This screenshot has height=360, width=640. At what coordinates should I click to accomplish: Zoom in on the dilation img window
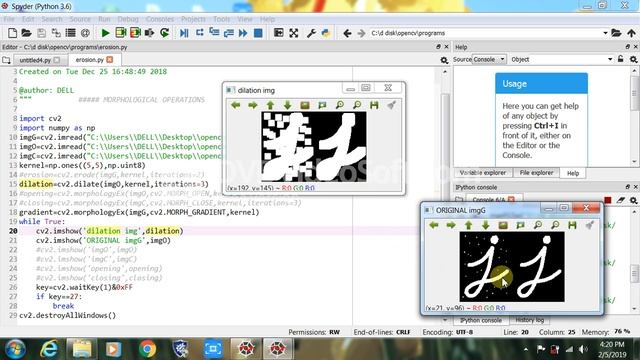340,105
